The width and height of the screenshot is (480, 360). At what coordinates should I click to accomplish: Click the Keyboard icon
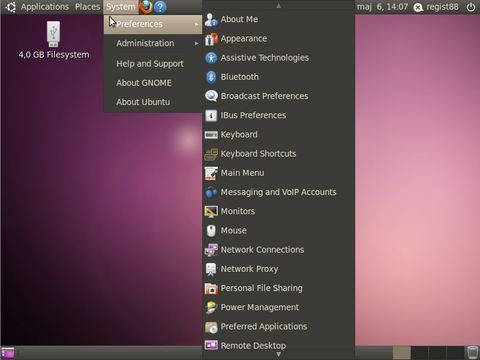click(211, 135)
